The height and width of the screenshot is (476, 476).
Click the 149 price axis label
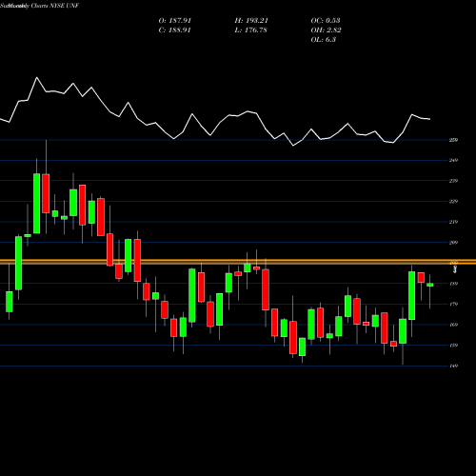[453, 366]
